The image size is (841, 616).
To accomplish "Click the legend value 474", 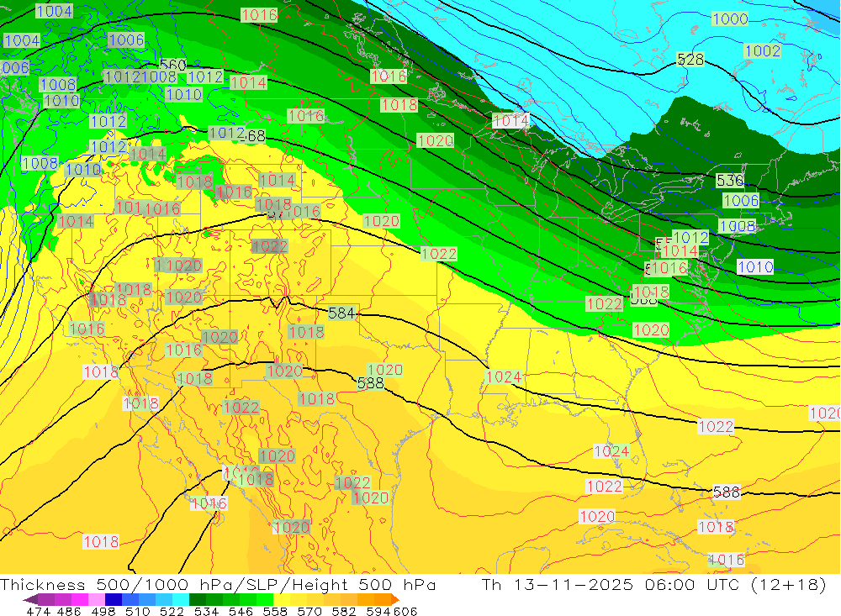I will (38, 611).
